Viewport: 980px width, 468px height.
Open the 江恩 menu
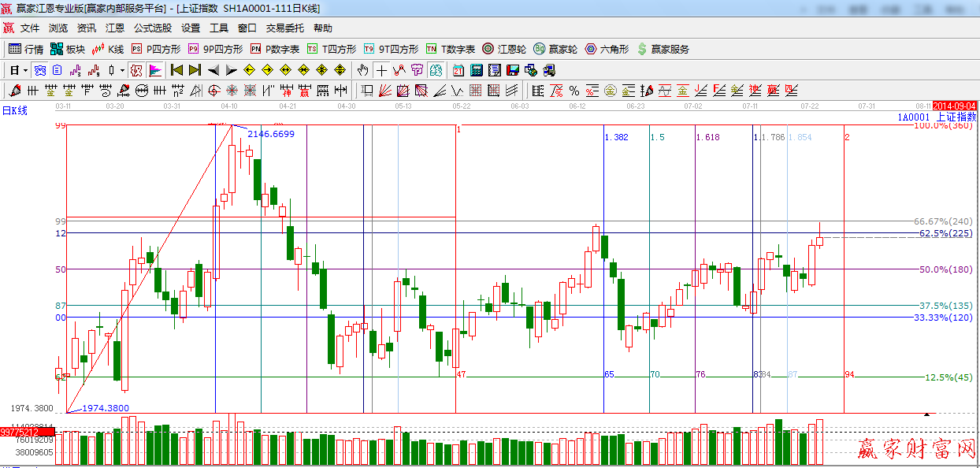click(x=115, y=28)
